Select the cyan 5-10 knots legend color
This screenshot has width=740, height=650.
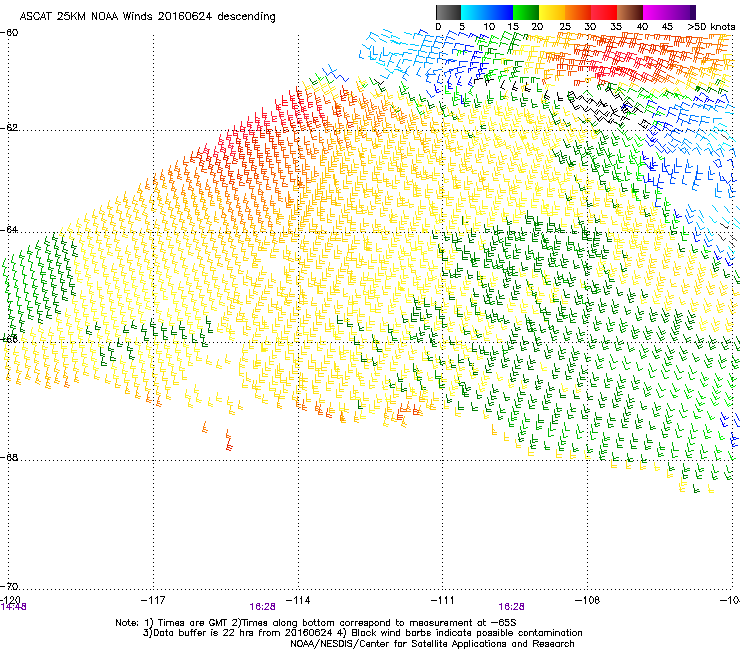pyautogui.click(x=474, y=12)
